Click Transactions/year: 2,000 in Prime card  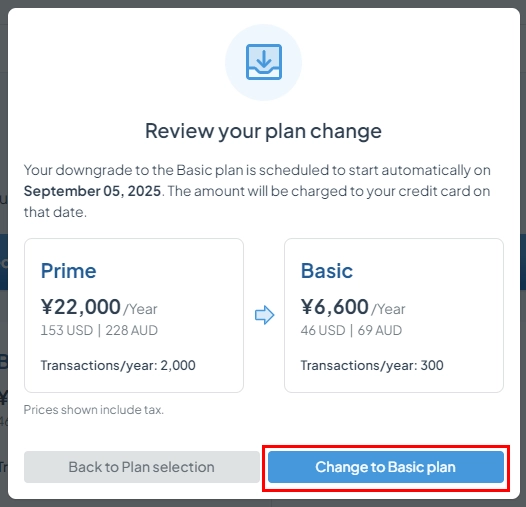coord(118,365)
